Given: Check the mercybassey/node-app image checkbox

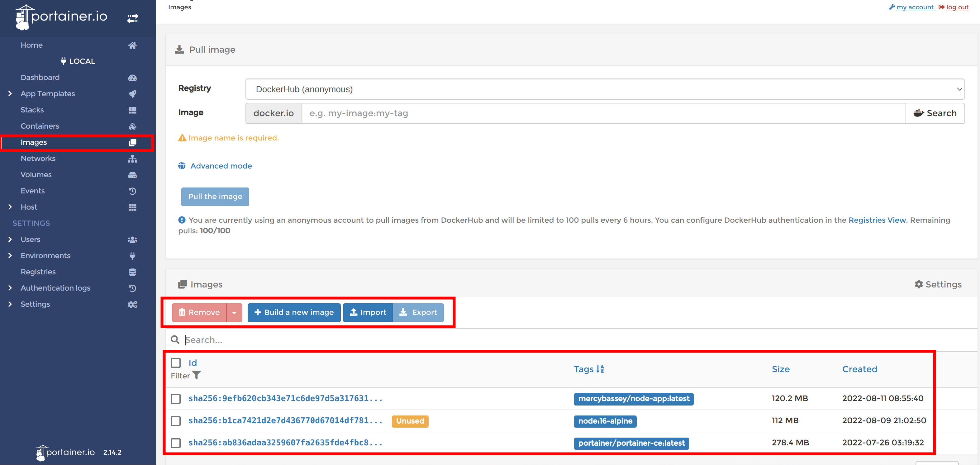Looking at the screenshot, I should [x=175, y=399].
